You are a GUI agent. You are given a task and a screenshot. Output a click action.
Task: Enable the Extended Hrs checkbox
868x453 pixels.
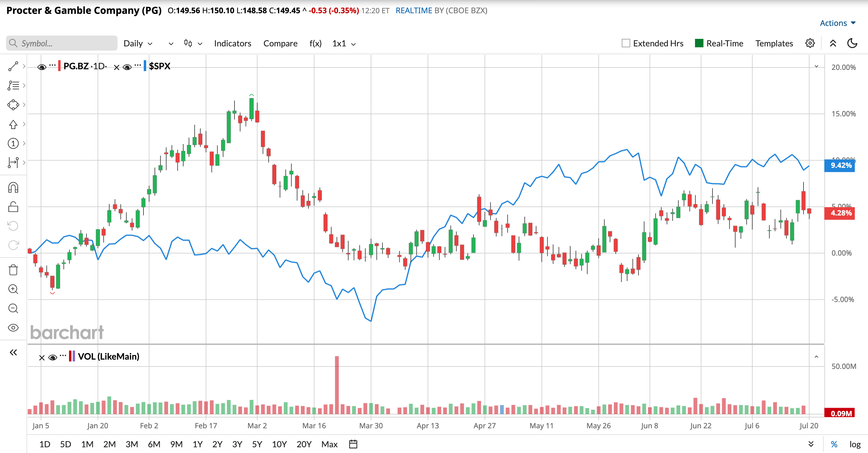626,43
